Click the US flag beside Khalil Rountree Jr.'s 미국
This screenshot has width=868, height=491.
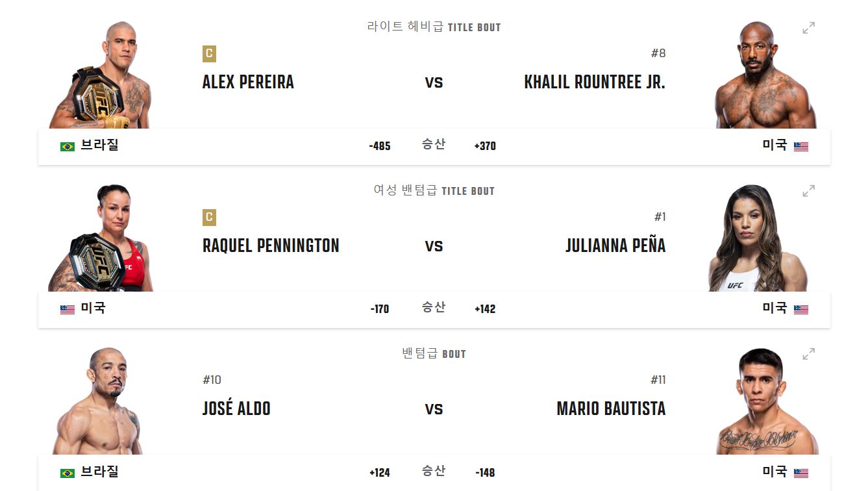click(x=802, y=146)
